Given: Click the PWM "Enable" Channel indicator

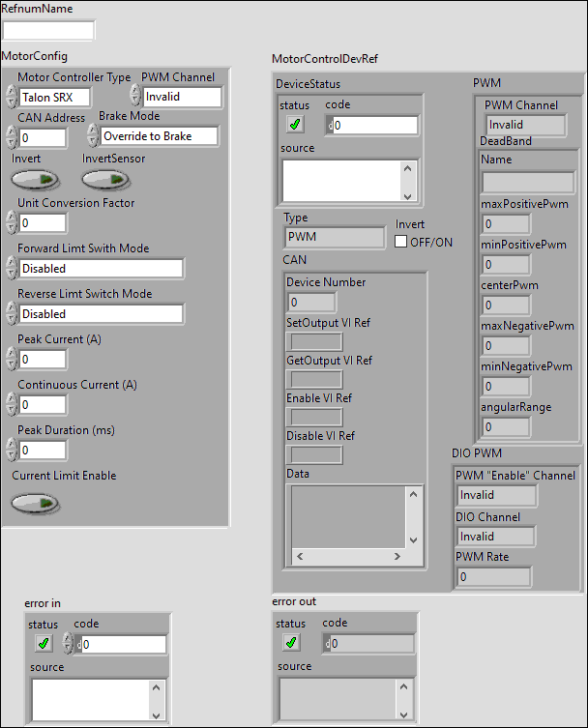Looking at the screenshot, I should coord(497,495).
